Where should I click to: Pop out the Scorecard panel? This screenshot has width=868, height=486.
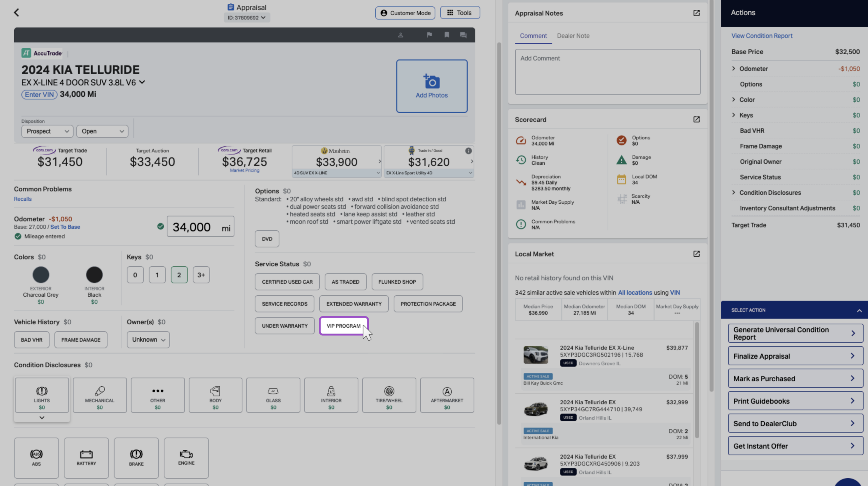(696, 119)
